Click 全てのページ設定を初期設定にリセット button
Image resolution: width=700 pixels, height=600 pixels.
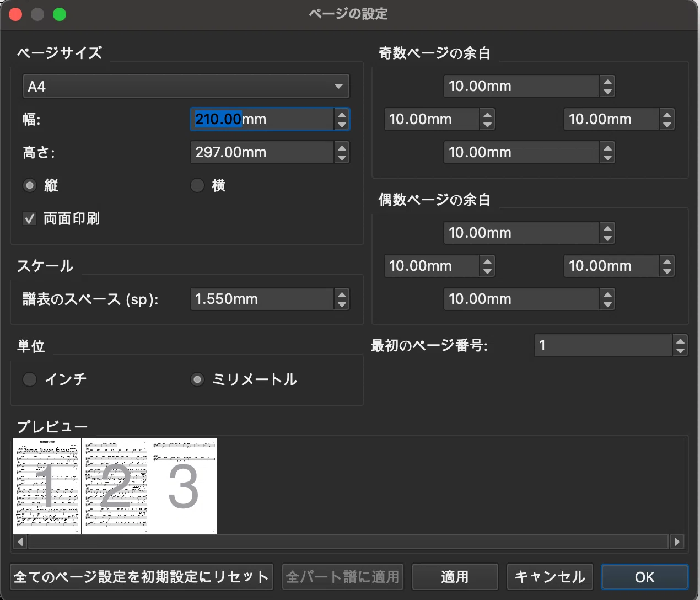(x=142, y=577)
